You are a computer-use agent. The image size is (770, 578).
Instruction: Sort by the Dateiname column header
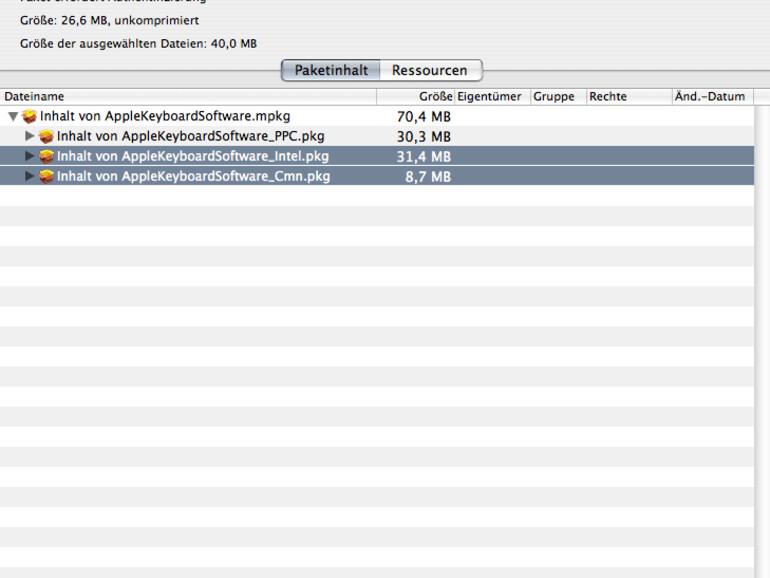pos(188,97)
